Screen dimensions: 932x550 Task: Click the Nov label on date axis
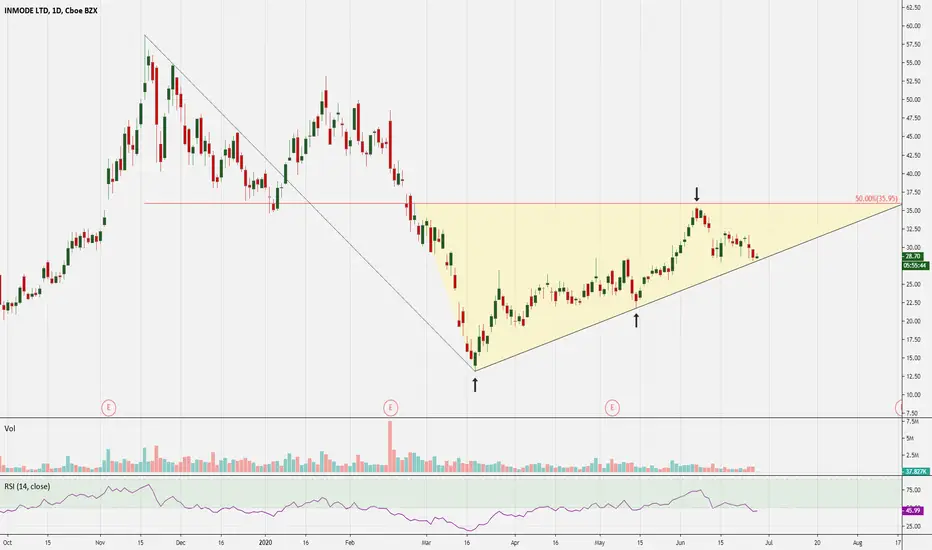click(x=100, y=543)
